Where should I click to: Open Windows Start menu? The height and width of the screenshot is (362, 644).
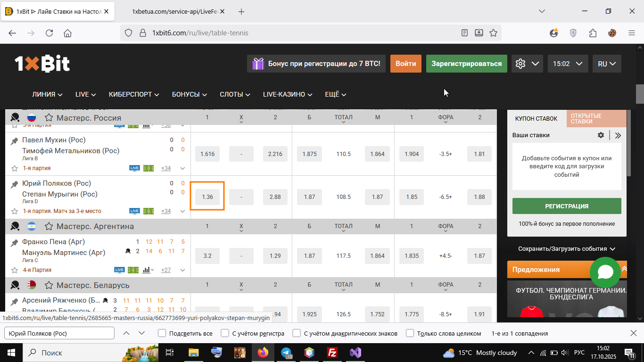click(x=11, y=353)
